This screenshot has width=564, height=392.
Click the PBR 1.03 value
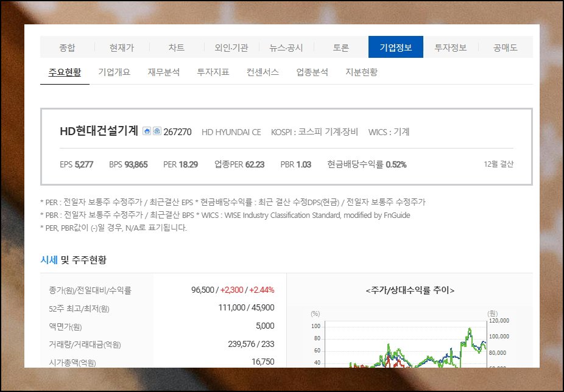point(295,165)
